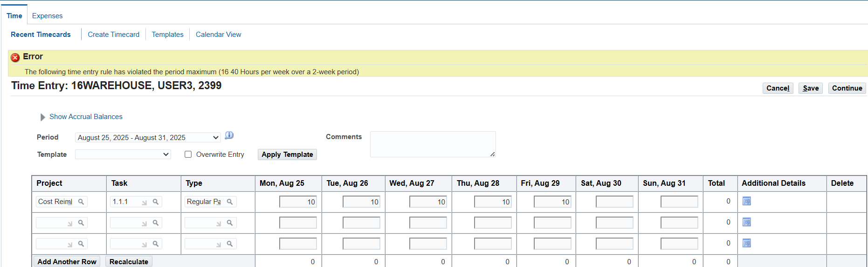Click the Recalculate button
This screenshot has width=868, height=267.
129,261
